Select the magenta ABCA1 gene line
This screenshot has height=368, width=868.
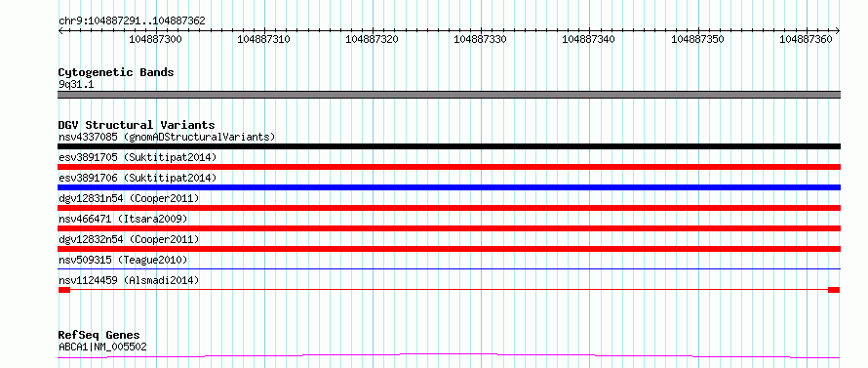[x=449, y=355]
